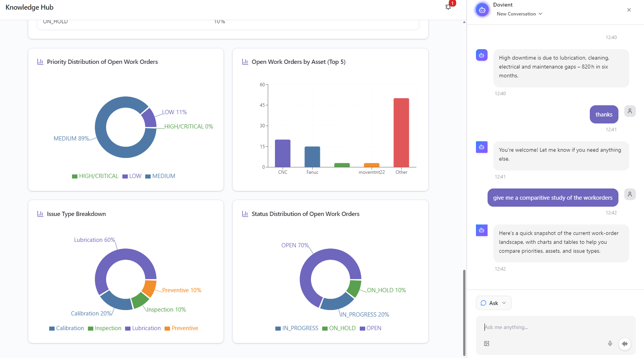Viewport: 644px width, 358px height.
Task: Click the Preventive color swatch in the legend
Action: [167, 328]
